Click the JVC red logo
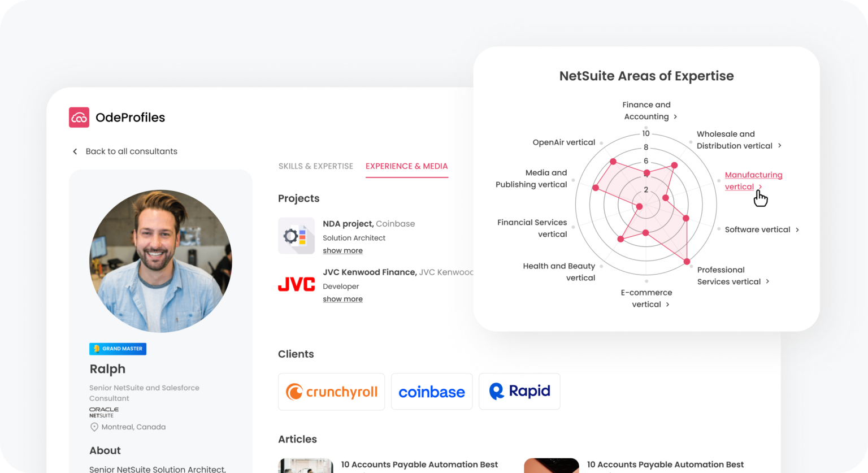868x473 pixels. [296, 284]
